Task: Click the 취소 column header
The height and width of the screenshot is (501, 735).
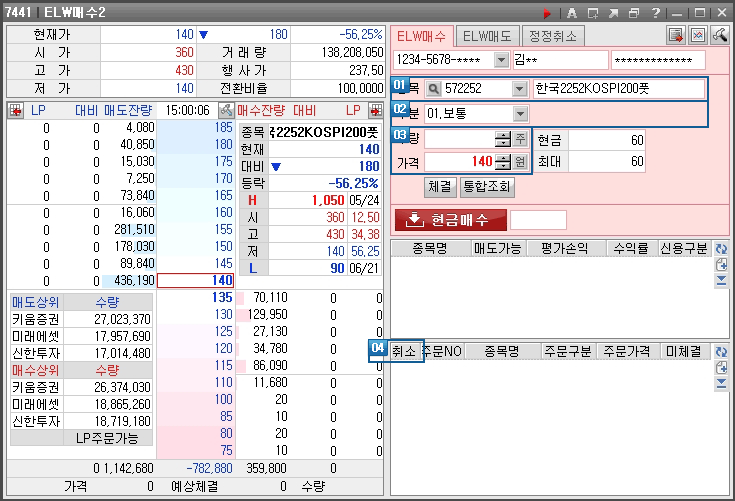Action: click(404, 351)
